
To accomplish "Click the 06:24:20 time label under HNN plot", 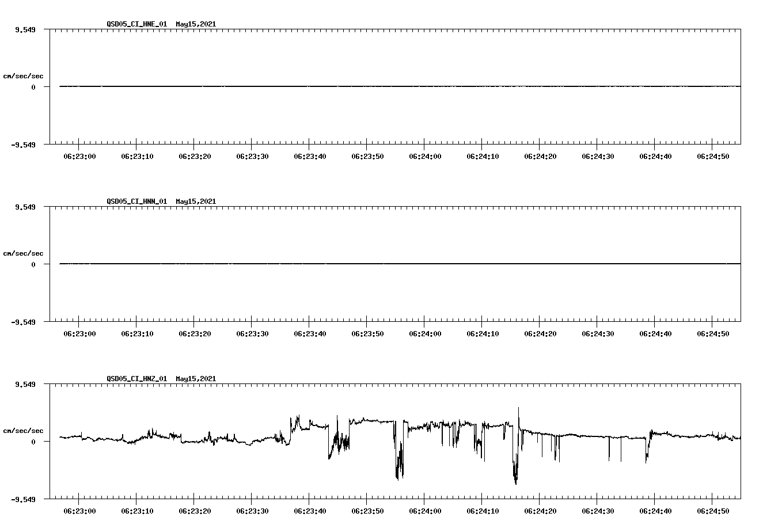I will (540, 333).
